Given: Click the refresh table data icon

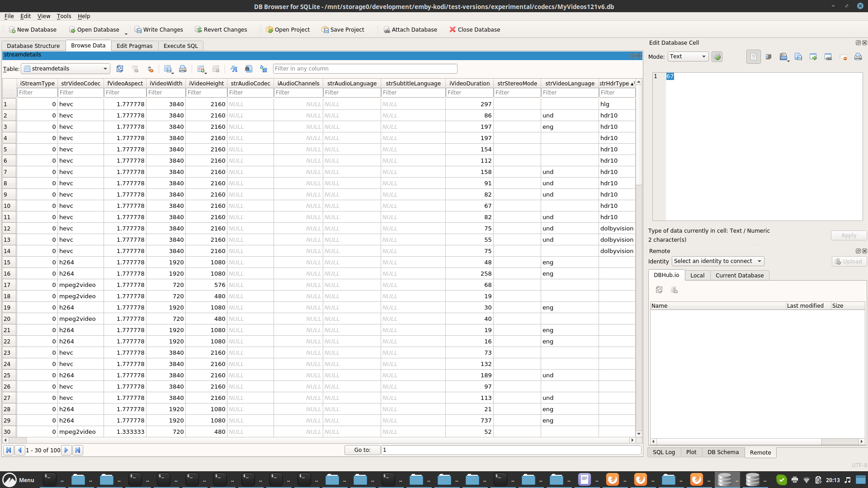Looking at the screenshot, I should coord(120,69).
